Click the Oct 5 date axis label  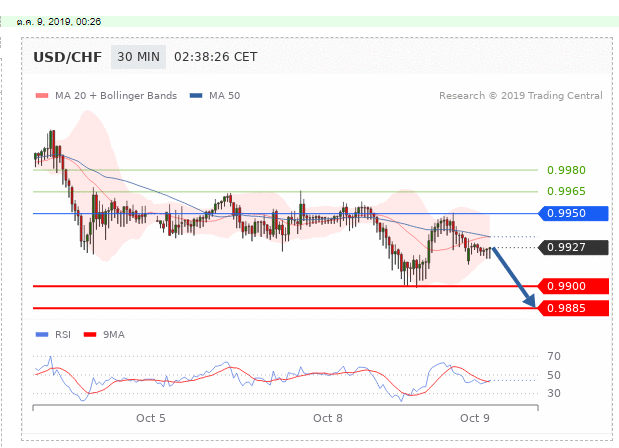(x=151, y=418)
